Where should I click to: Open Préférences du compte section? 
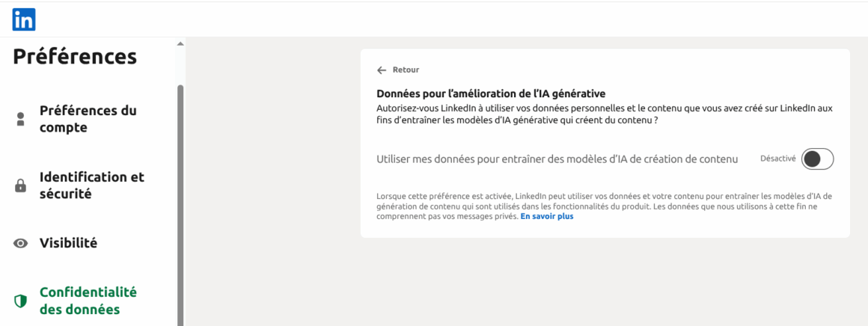click(x=88, y=119)
